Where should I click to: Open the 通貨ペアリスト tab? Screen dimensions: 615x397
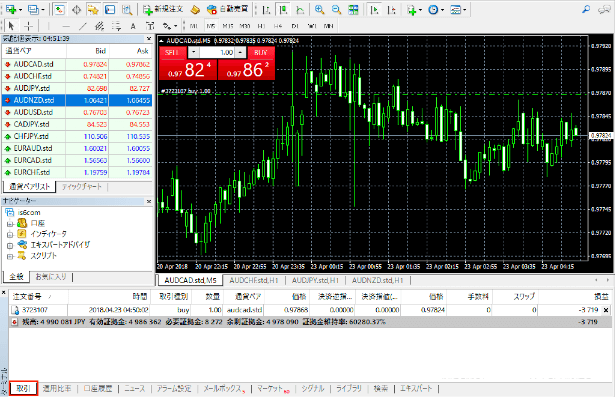[x=29, y=187]
